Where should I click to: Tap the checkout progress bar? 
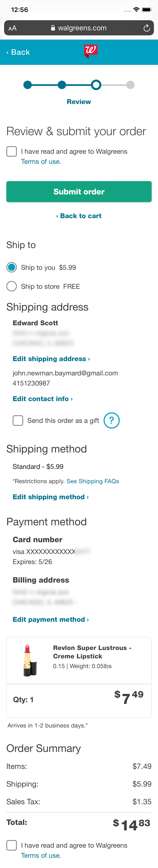pyautogui.click(x=79, y=85)
